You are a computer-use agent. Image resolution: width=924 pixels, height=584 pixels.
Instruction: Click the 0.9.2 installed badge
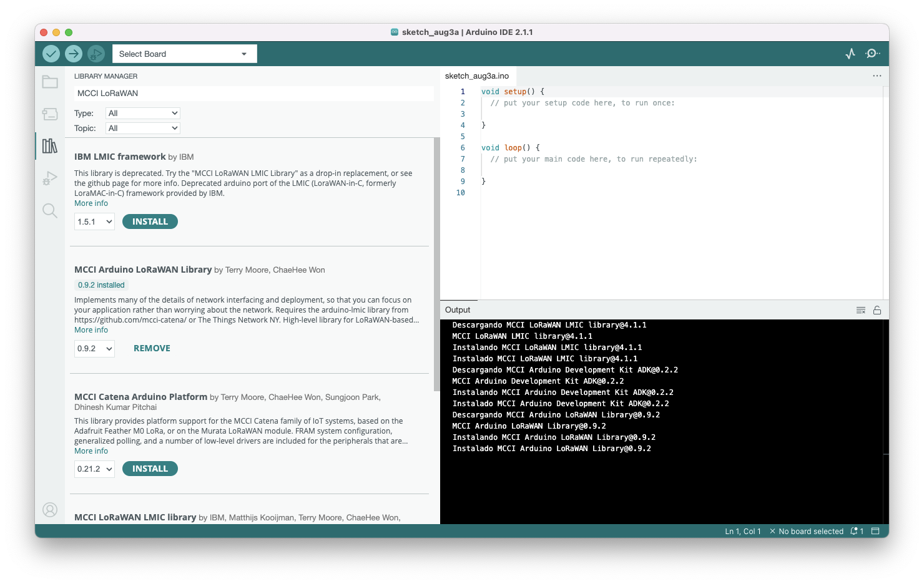click(x=101, y=285)
